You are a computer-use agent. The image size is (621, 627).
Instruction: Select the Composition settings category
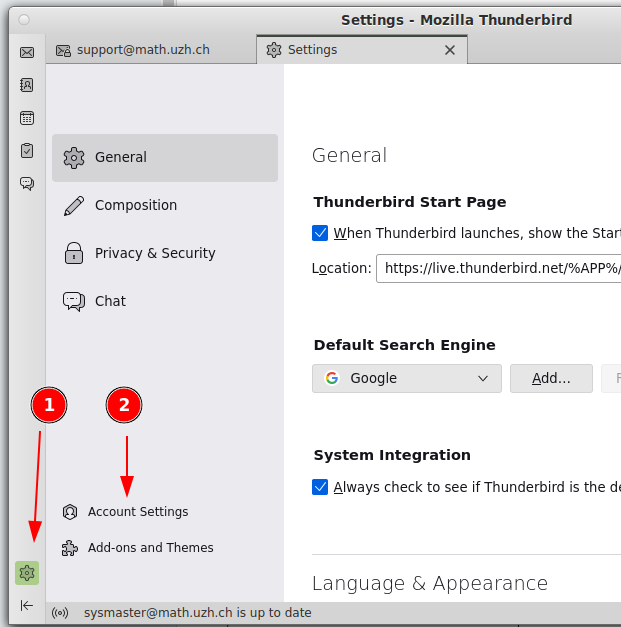tap(165, 206)
